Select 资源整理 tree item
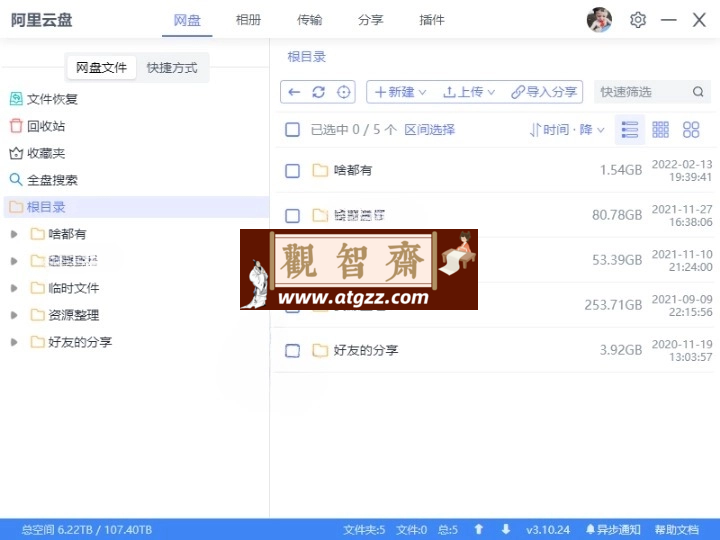This screenshot has width=720, height=540. pyautogui.click(x=65, y=315)
